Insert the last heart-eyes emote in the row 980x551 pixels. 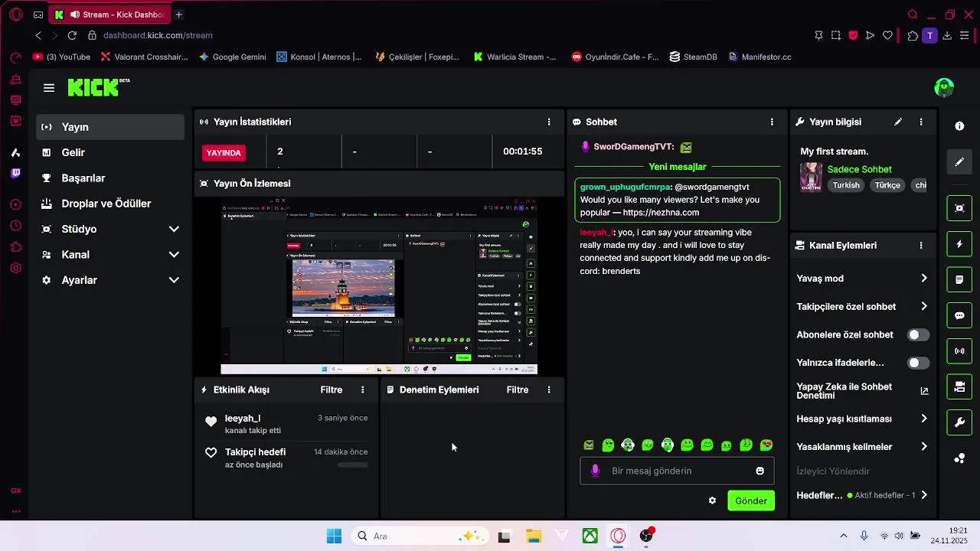coord(766,445)
